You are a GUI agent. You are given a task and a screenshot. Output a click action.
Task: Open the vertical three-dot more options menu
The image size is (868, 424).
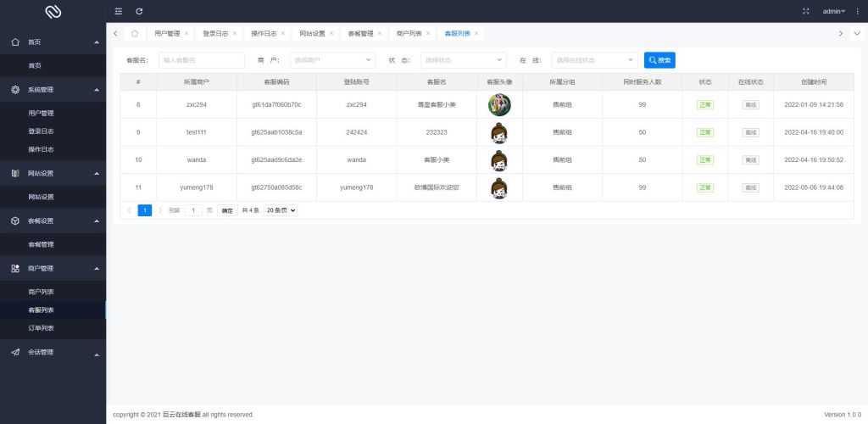pyautogui.click(x=857, y=11)
